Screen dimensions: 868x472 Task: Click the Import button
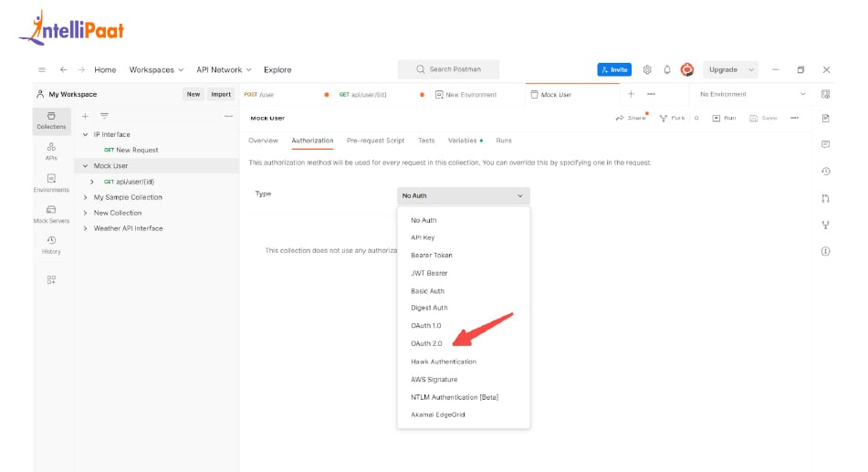221,94
